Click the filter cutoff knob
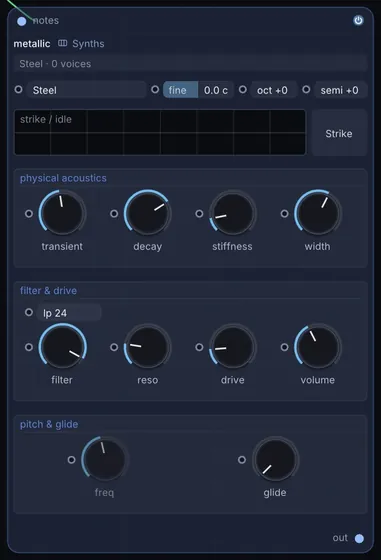Viewport: 381px width, 560px height. tap(62, 347)
